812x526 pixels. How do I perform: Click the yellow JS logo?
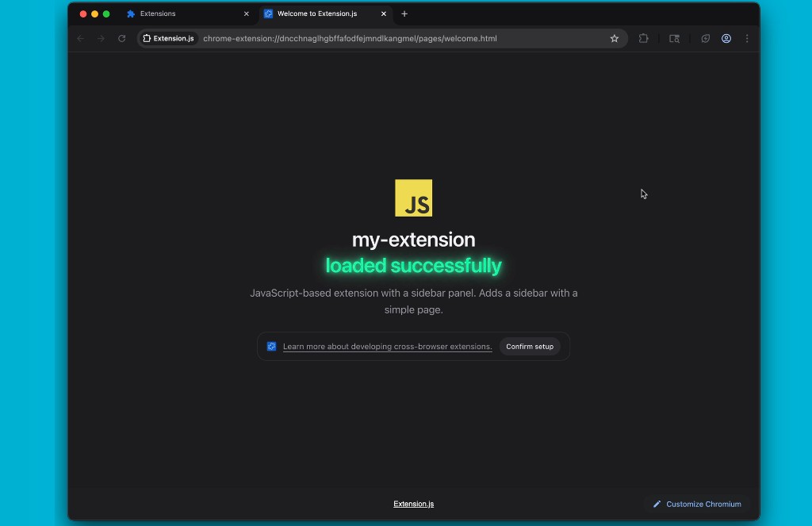click(x=413, y=198)
